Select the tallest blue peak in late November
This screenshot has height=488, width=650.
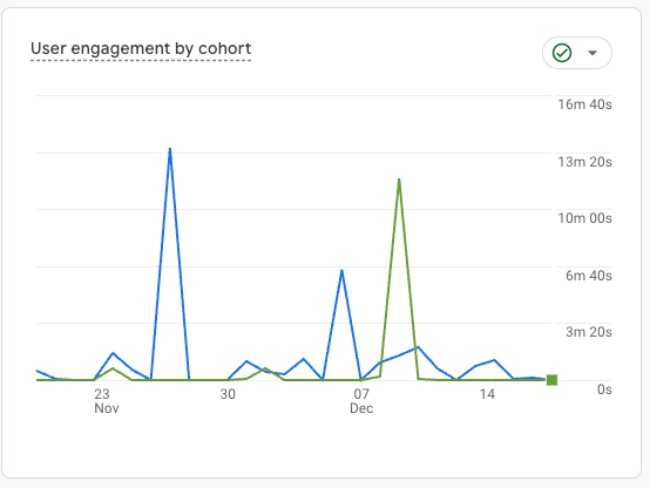[170, 150]
